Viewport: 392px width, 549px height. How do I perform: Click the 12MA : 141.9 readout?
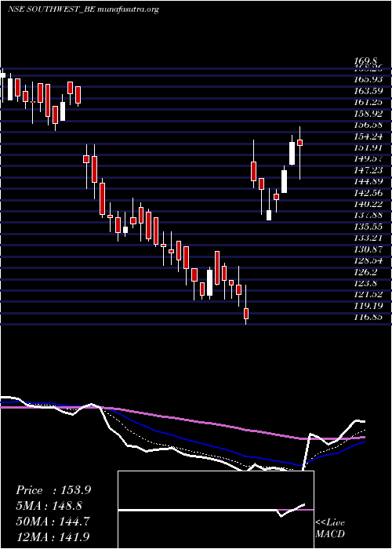53,536
